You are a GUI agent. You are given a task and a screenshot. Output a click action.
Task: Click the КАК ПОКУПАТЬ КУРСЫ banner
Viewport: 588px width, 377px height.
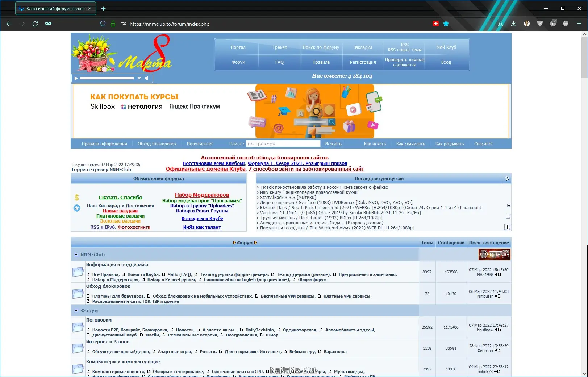click(291, 111)
